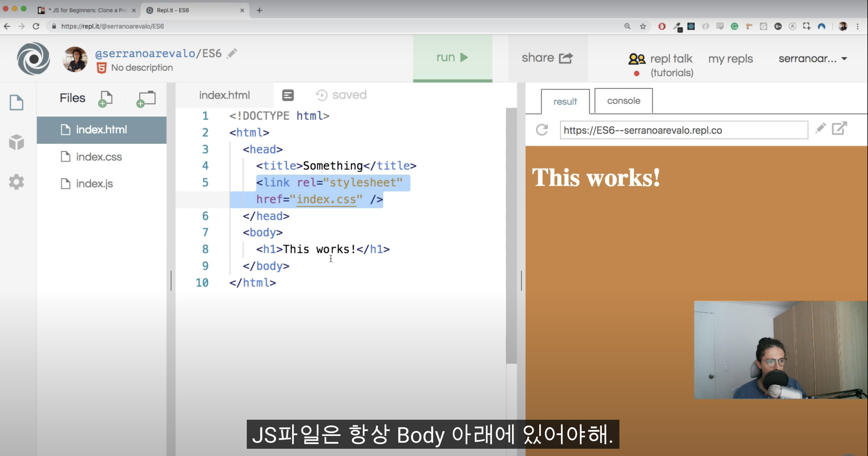
Task: Click the editor vertical scrollbar
Action: click(x=511, y=236)
